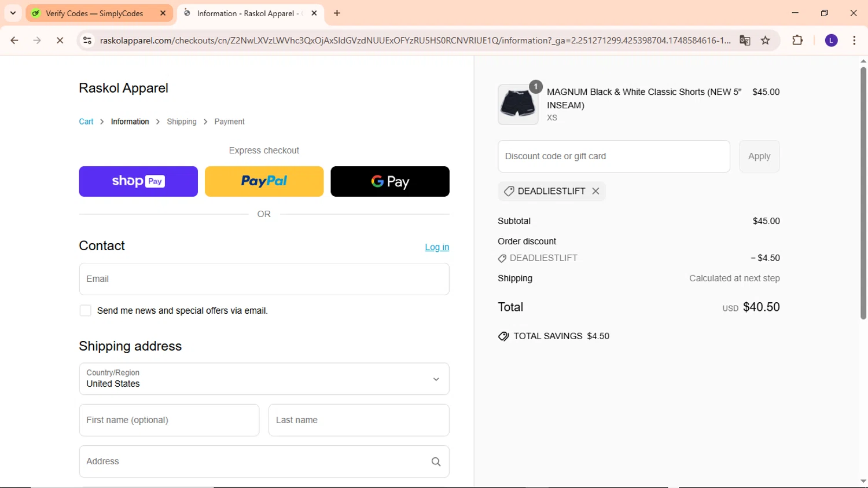This screenshot has height=488, width=868.
Task: Select the Shipping breadcrumb step
Action: (182, 122)
